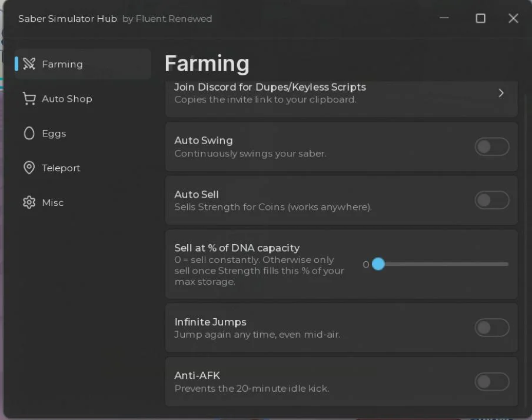Click 'Prevents the 20-minute idle kick.' text
Viewport: 532px width, 420px height.
[x=252, y=388]
